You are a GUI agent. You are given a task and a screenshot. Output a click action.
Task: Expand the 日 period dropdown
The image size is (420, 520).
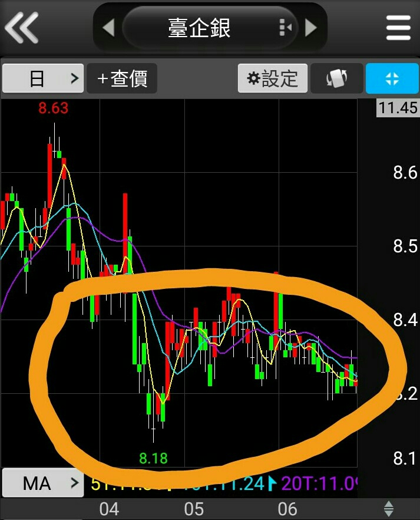[x=43, y=78]
